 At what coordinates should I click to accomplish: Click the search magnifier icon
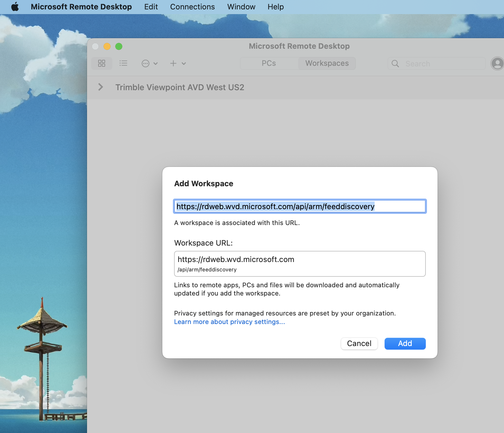point(395,64)
